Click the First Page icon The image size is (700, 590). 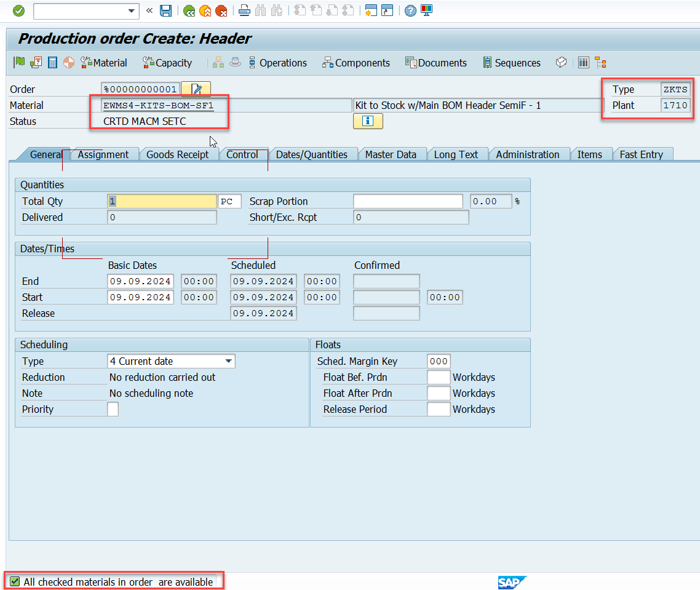pyautogui.click(x=300, y=10)
